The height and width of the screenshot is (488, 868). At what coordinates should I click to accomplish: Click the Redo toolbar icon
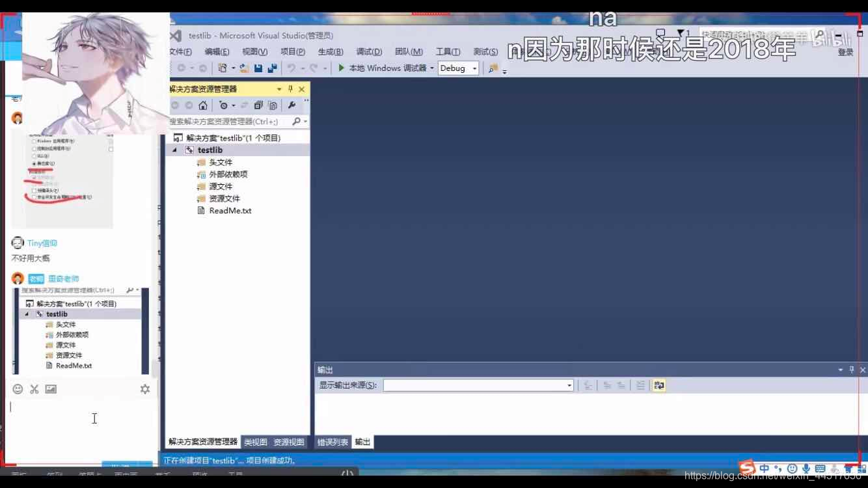tap(314, 68)
